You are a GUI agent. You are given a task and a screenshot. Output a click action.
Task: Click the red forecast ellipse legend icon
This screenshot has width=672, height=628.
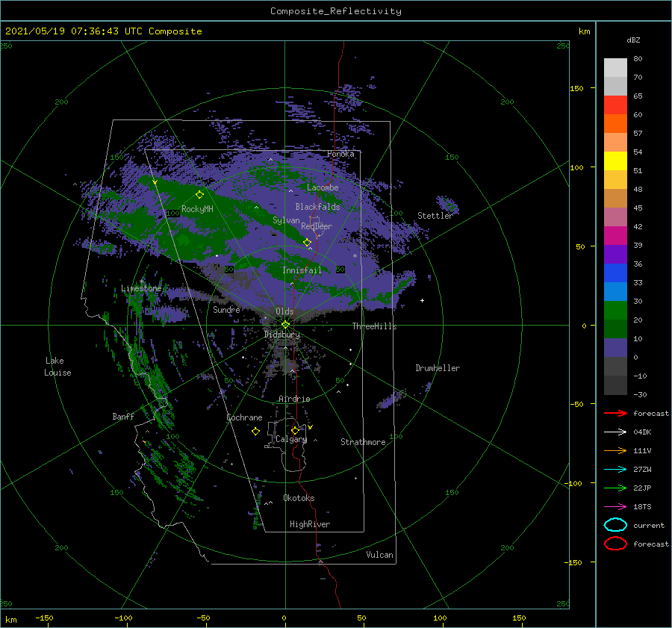pyautogui.click(x=615, y=544)
